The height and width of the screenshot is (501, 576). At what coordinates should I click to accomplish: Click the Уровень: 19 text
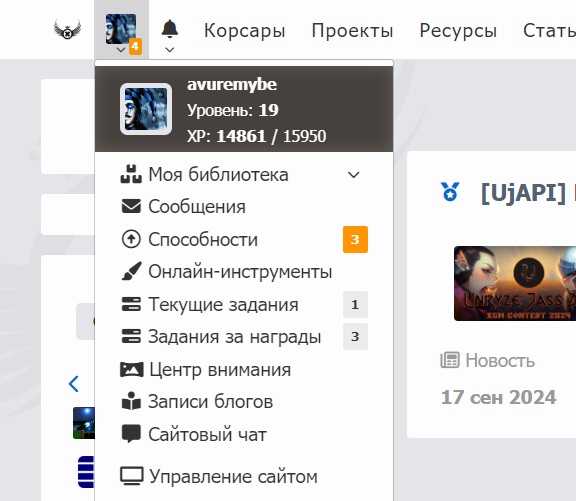[x=233, y=110]
